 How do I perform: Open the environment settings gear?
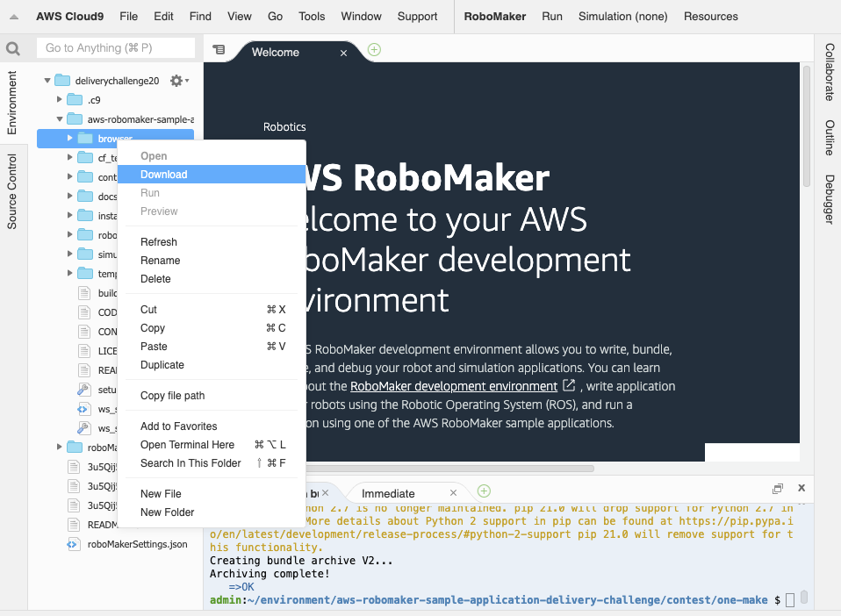(x=179, y=81)
